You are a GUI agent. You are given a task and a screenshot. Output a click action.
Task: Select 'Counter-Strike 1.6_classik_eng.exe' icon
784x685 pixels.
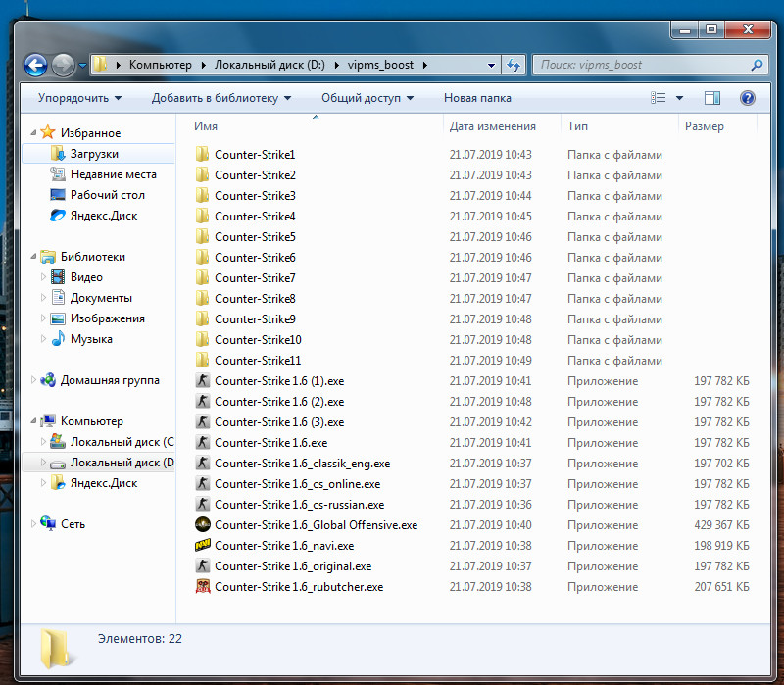[x=202, y=463]
